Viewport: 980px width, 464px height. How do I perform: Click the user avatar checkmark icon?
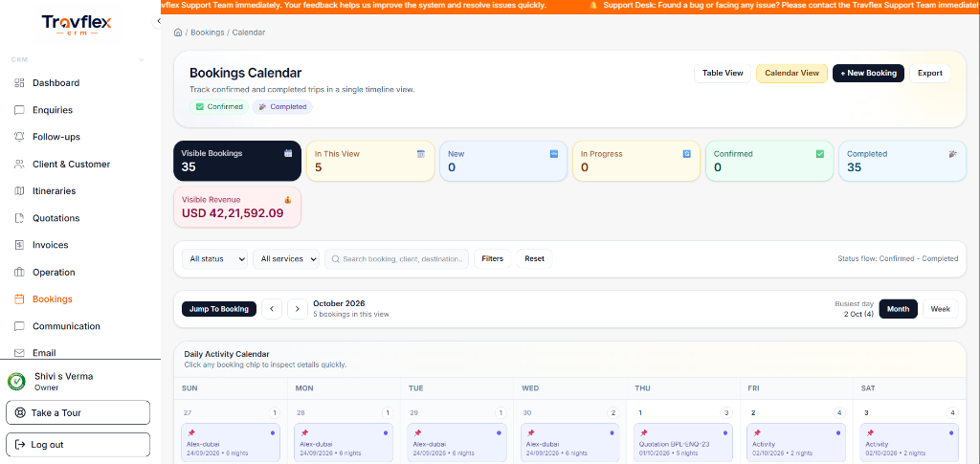16,381
